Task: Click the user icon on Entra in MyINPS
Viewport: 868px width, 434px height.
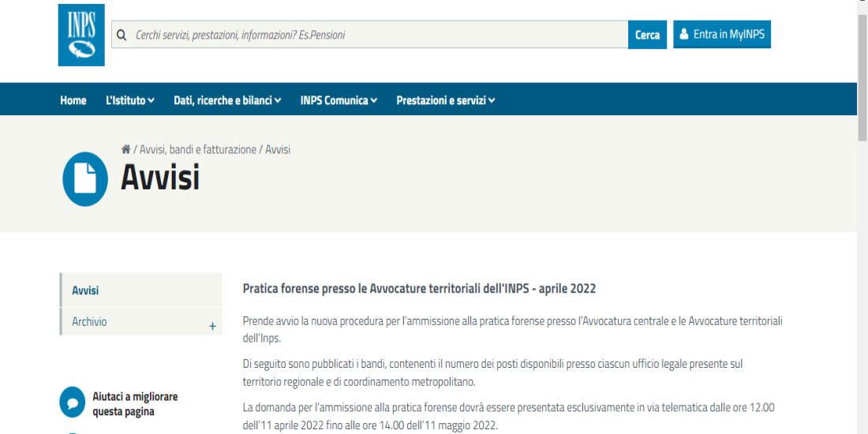Action: click(x=684, y=34)
